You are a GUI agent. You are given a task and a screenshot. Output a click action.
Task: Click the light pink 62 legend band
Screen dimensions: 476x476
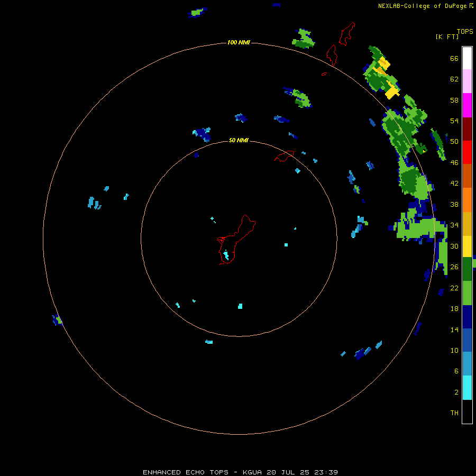[x=467, y=81]
